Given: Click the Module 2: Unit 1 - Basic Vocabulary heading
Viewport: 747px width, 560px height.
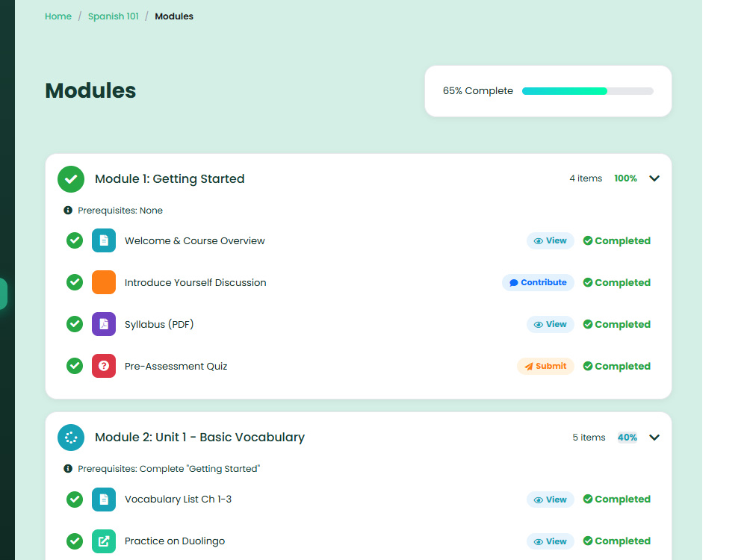Looking at the screenshot, I should (x=199, y=437).
